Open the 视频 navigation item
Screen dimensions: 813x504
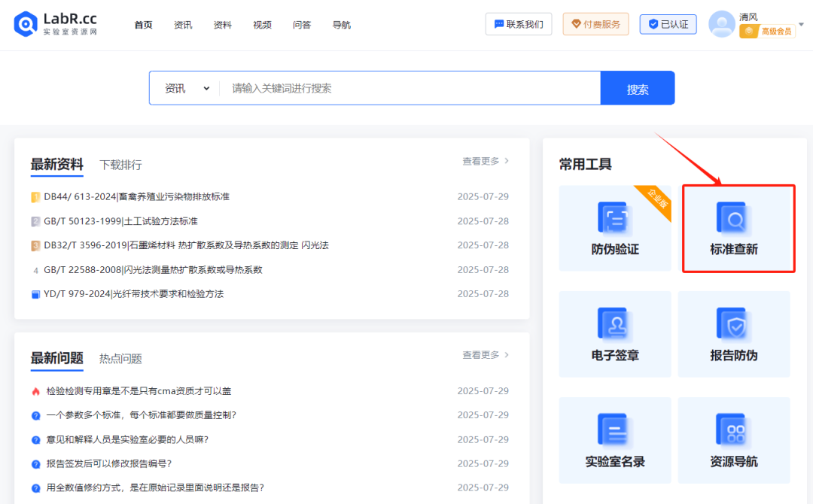262,25
